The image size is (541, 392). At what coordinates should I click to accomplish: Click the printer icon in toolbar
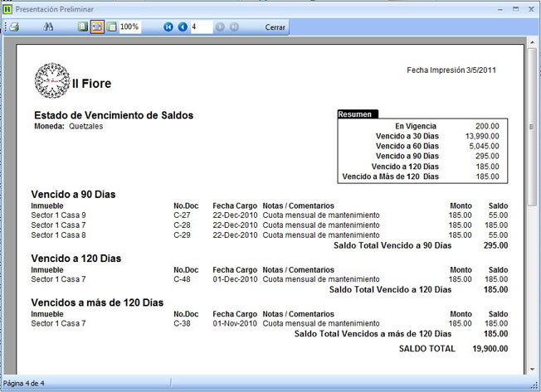pos(14,27)
